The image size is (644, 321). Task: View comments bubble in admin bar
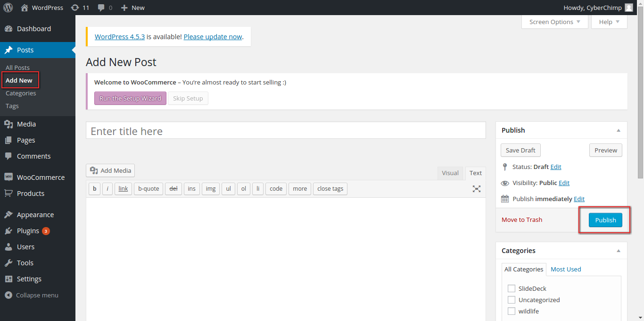pos(105,8)
